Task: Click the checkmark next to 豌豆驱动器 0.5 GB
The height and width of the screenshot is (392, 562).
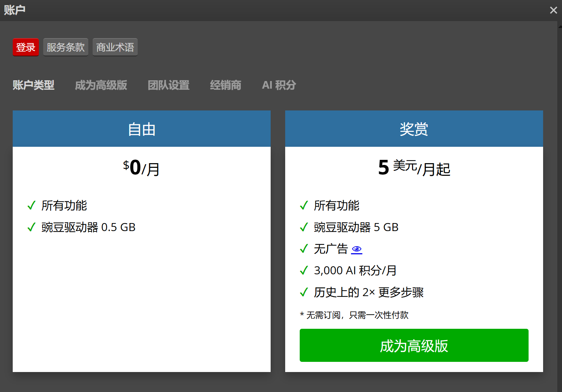Action: [x=32, y=227]
